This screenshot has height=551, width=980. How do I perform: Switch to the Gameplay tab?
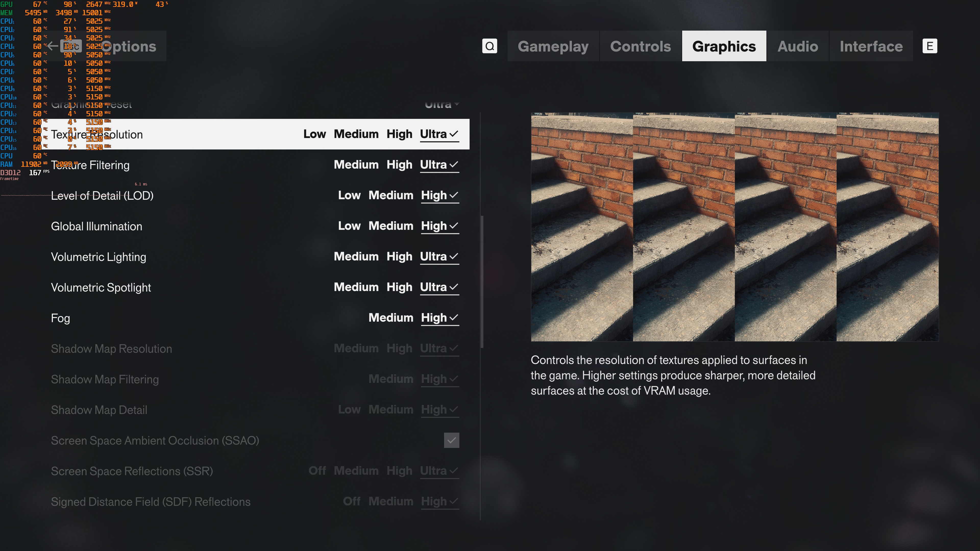coord(553,46)
